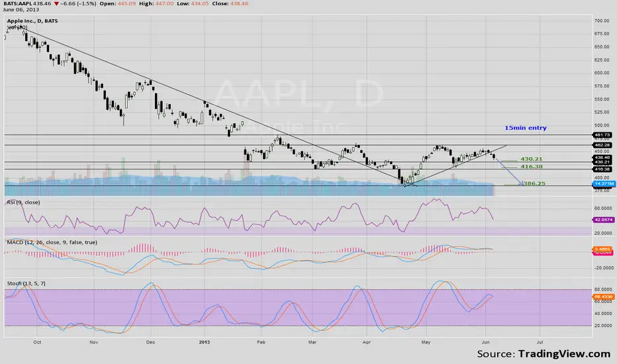Click the black 416.38 price-axis tag
This screenshot has width=617, height=364.
pos(602,169)
